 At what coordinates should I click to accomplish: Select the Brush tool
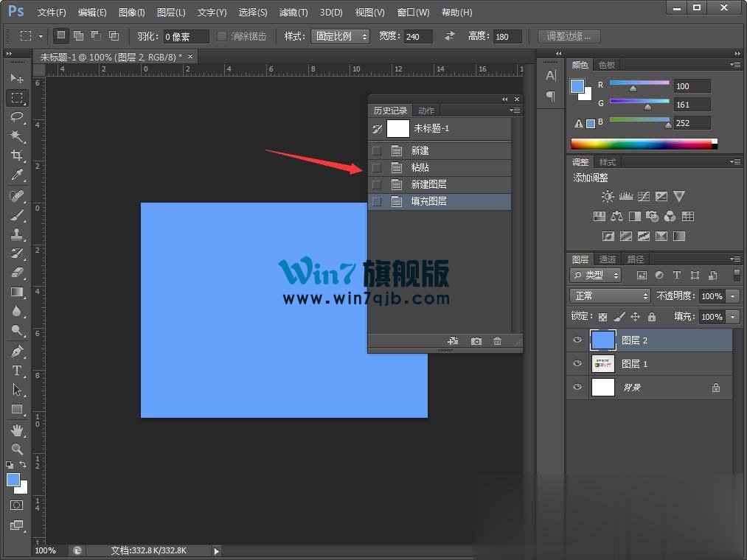(17, 214)
